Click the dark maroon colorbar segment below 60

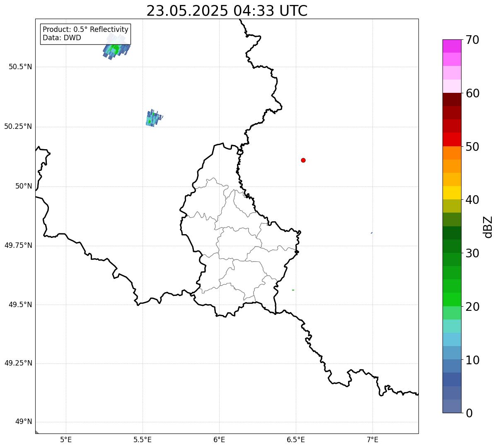click(x=452, y=99)
